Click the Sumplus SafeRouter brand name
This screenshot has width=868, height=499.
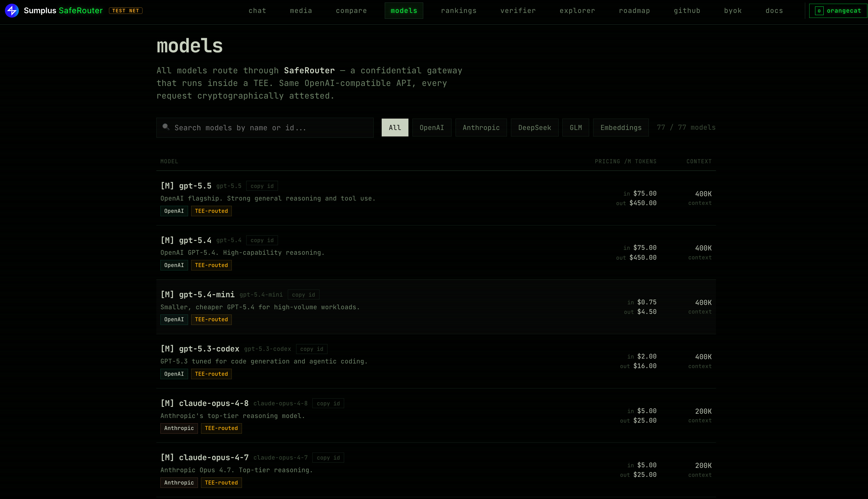(x=63, y=10)
